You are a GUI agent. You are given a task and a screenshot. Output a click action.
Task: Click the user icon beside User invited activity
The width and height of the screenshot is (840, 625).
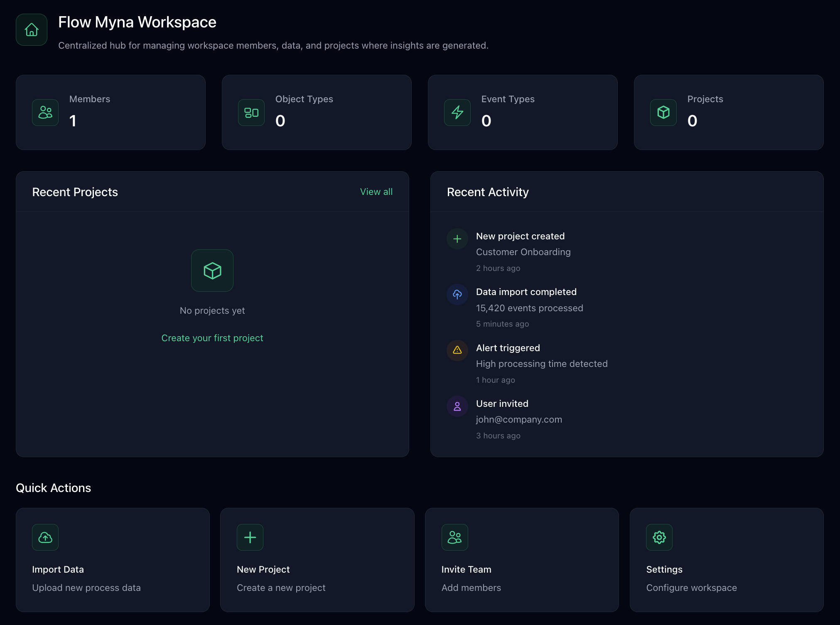457,406
